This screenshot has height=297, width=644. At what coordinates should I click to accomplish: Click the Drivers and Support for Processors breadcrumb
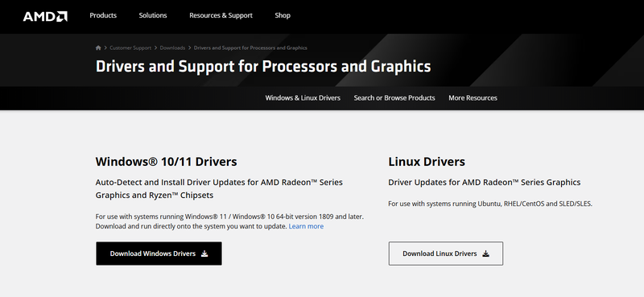pyautogui.click(x=250, y=47)
